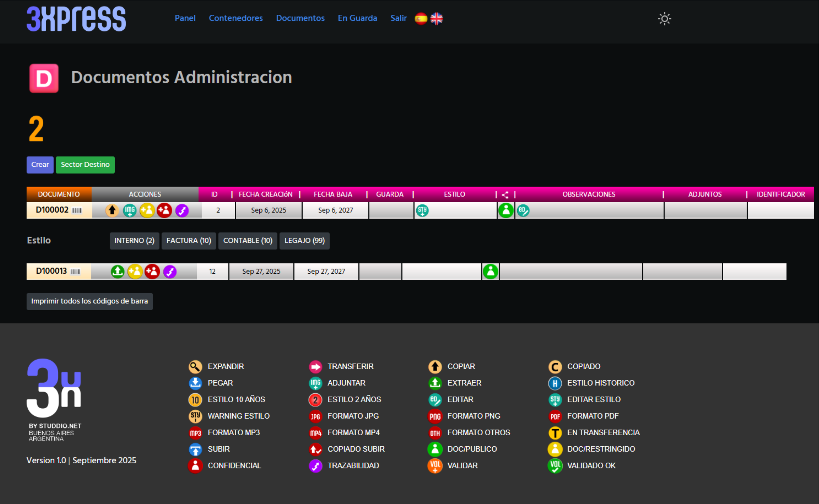Switch language to Spanish via flag
The image size is (819, 504).
point(421,19)
